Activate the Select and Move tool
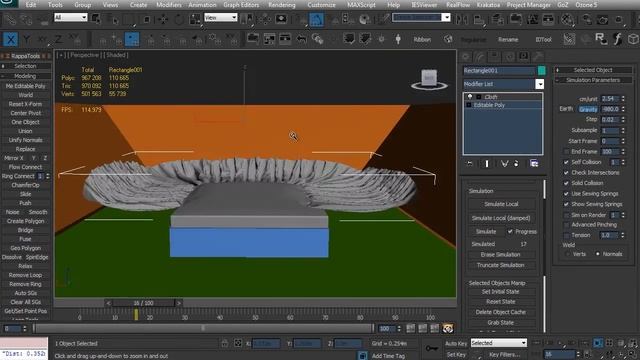The image size is (640, 360). [163, 19]
